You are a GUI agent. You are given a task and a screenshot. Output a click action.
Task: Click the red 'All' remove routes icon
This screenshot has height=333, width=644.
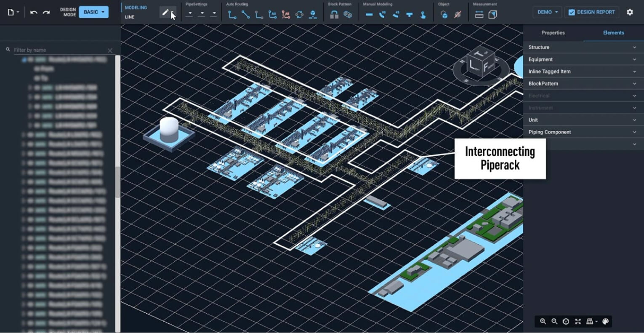286,15
